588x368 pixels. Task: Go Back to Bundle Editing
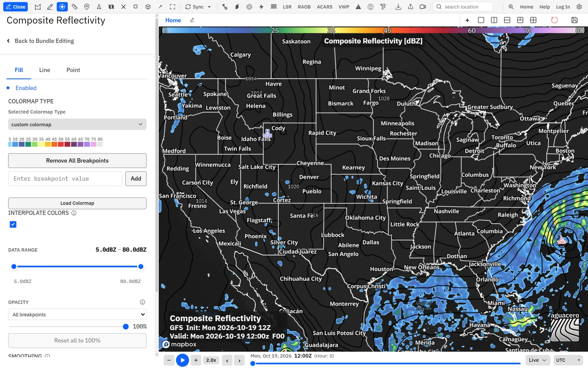pyautogui.click(x=40, y=41)
